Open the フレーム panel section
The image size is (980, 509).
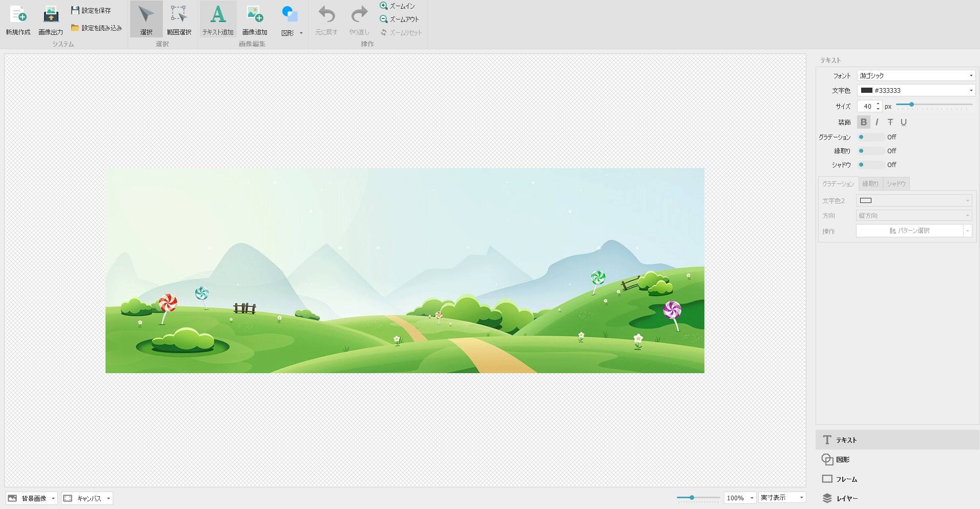coord(898,479)
